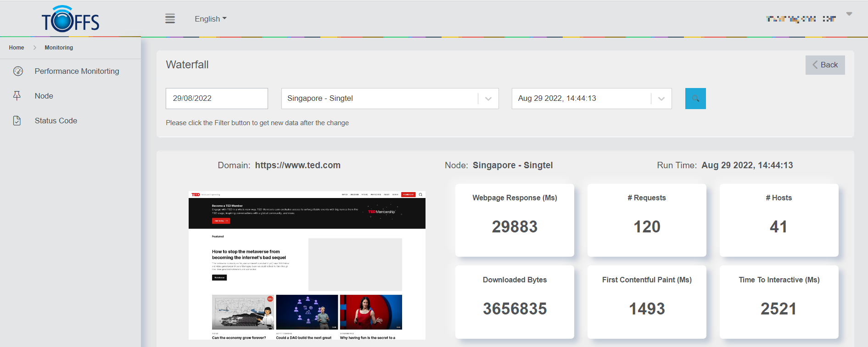868x347 pixels.
Task: Click the Home breadcrumb link
Action: click(x=17, y=48)
